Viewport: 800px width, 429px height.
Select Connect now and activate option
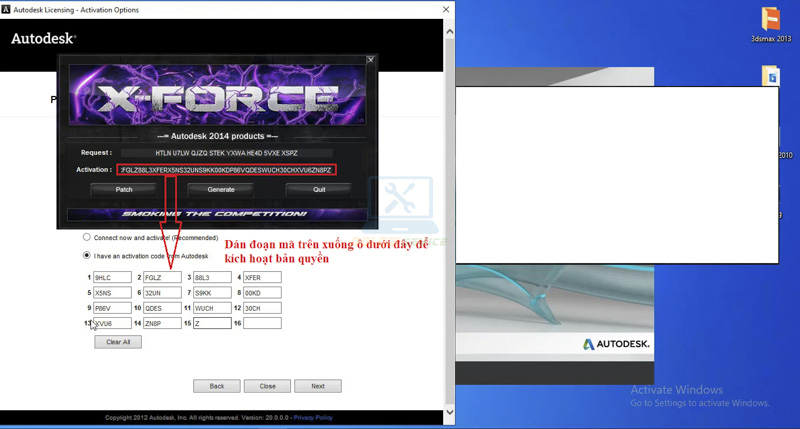(x=87, y=238)
